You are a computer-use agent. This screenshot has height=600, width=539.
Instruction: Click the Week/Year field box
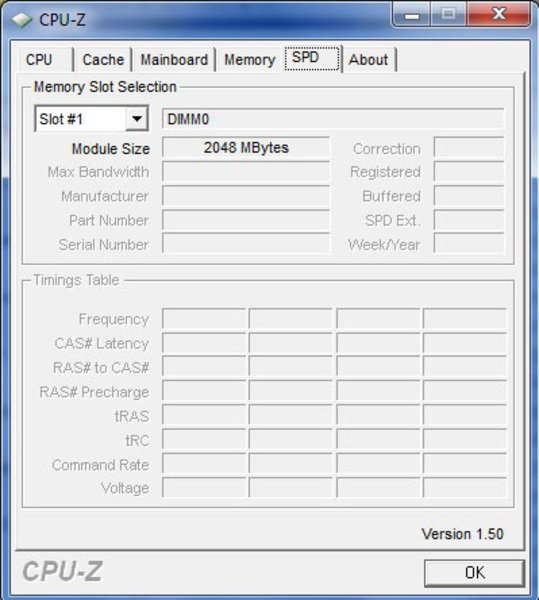pos(469,244)
